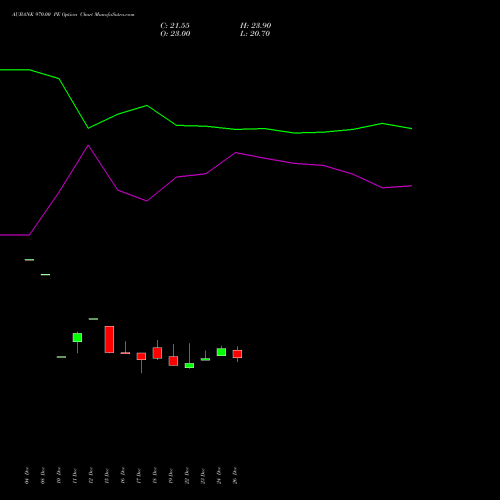The width and height of the screenshot is (500, 500).
Task: Click the 23 Dec date label
Action: point(203,475)
